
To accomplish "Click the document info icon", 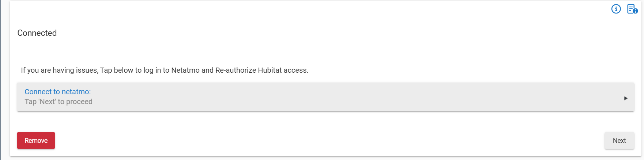I will (632, 9).
